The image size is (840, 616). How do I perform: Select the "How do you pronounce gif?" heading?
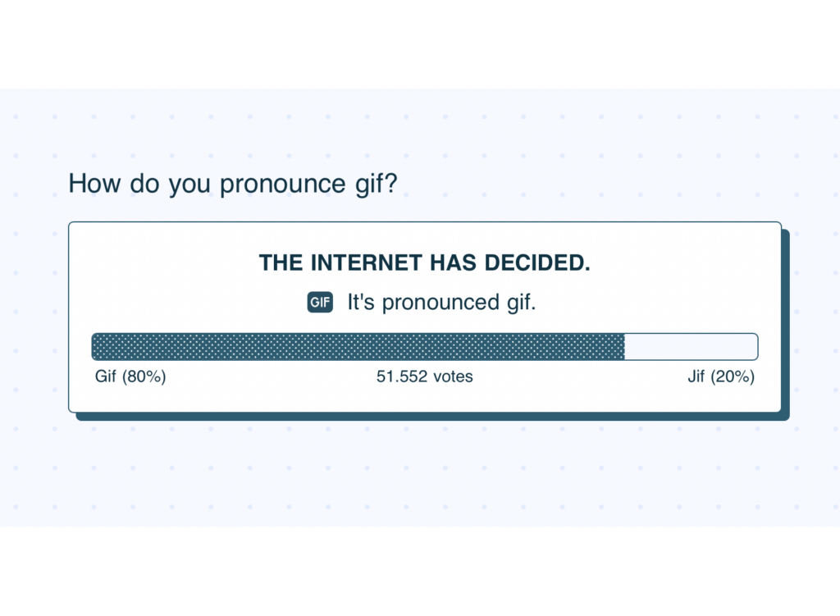pos(233,184)
